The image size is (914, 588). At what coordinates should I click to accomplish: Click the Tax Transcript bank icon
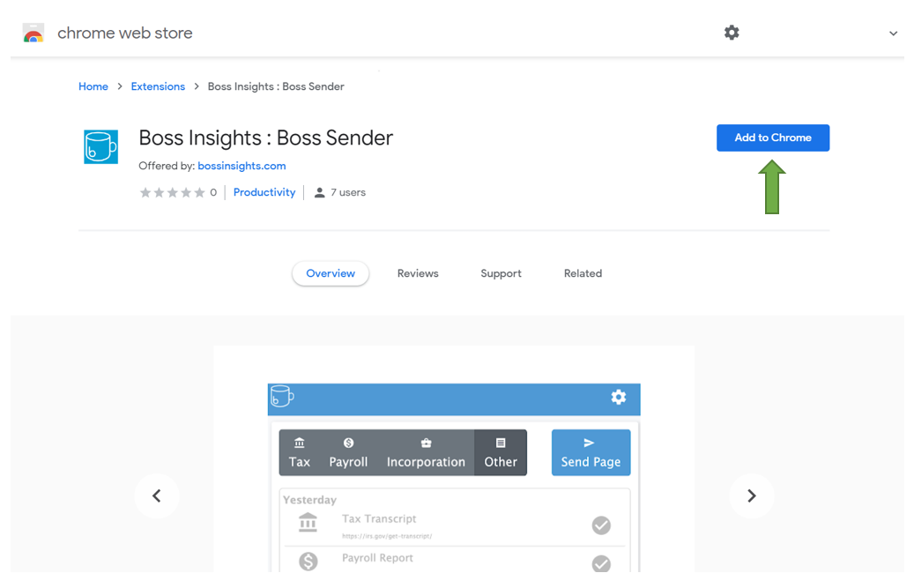[308, 522]
